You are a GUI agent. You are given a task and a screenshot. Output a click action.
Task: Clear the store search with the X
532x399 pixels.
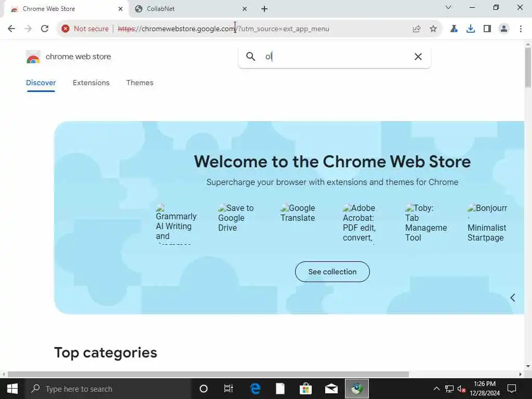pyautogui.click(x=418, y=57)
